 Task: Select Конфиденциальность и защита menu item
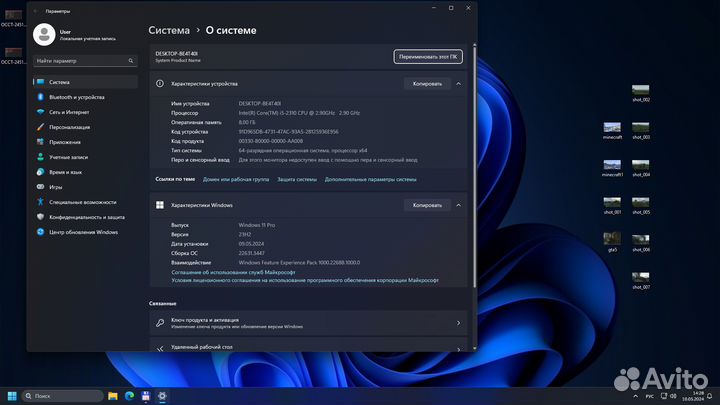click(87, 217)
